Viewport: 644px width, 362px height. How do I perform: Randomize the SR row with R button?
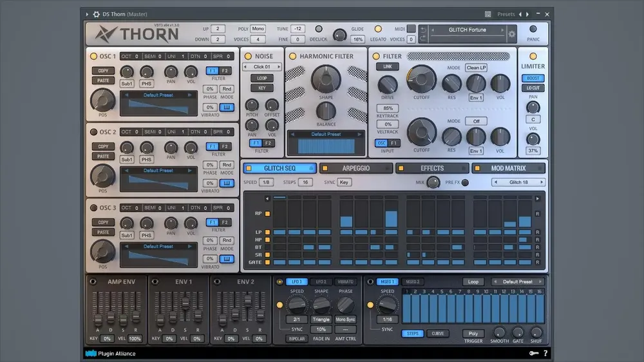537,255
